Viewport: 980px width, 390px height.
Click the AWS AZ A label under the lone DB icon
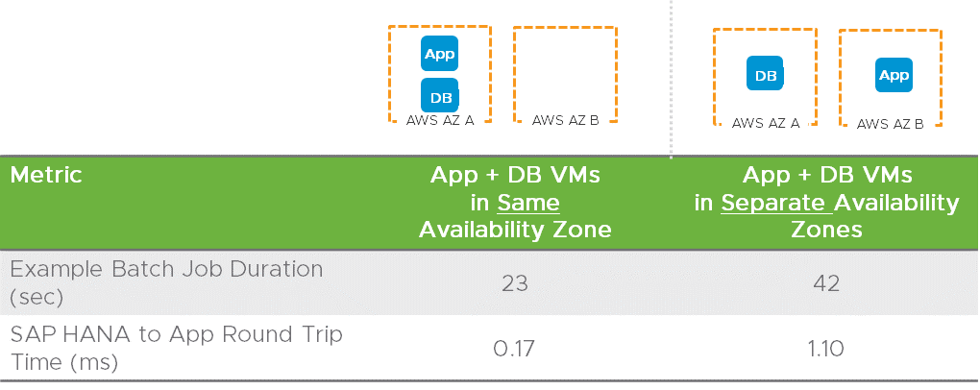click(x=766, y=123)
